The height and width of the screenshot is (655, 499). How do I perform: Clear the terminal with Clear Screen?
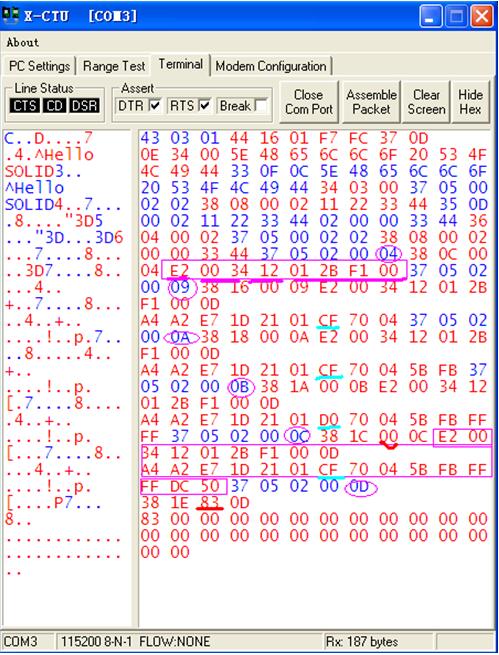426,102
